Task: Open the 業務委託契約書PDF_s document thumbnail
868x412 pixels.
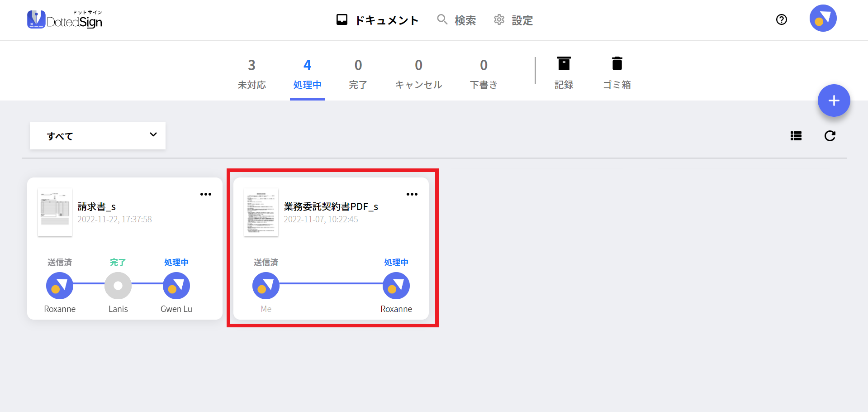Action: coord(261,212)
